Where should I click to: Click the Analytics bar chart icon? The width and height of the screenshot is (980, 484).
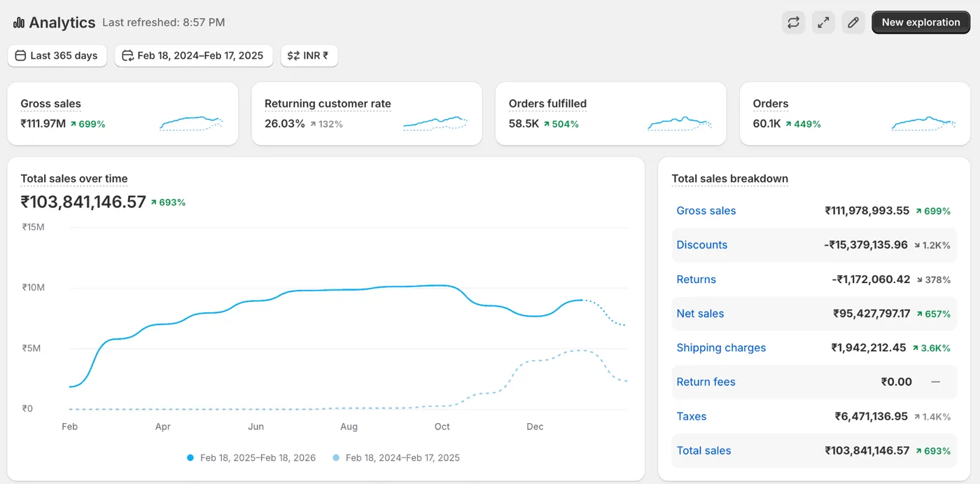click(18, 22)
